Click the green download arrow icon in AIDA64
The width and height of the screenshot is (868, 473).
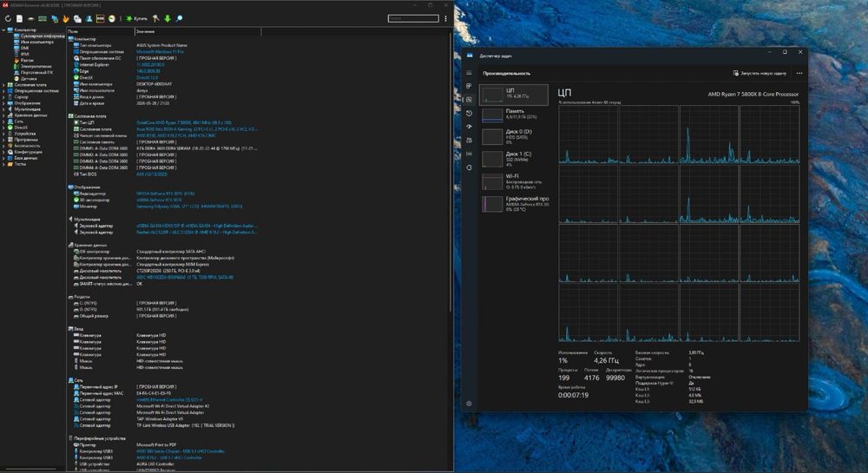(x=168, y=19)
